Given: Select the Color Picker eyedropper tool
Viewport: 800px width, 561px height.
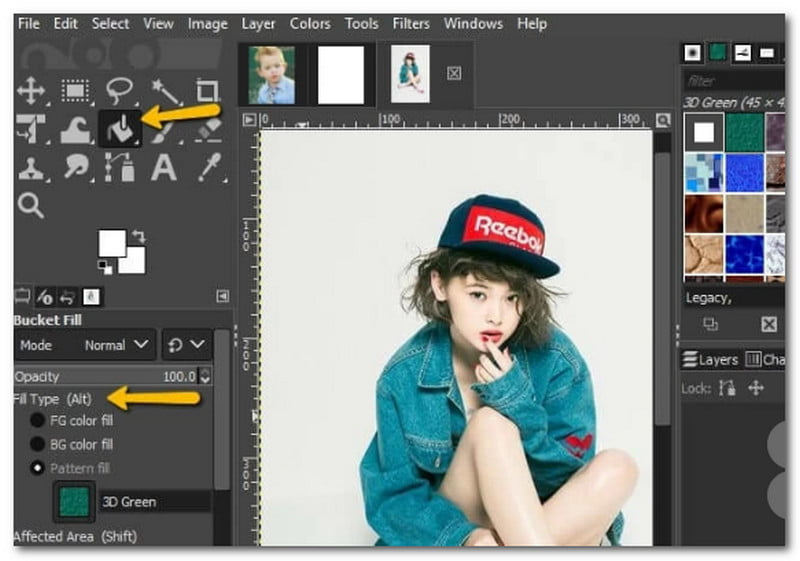Looking at the screenshot, I should 208,167.
